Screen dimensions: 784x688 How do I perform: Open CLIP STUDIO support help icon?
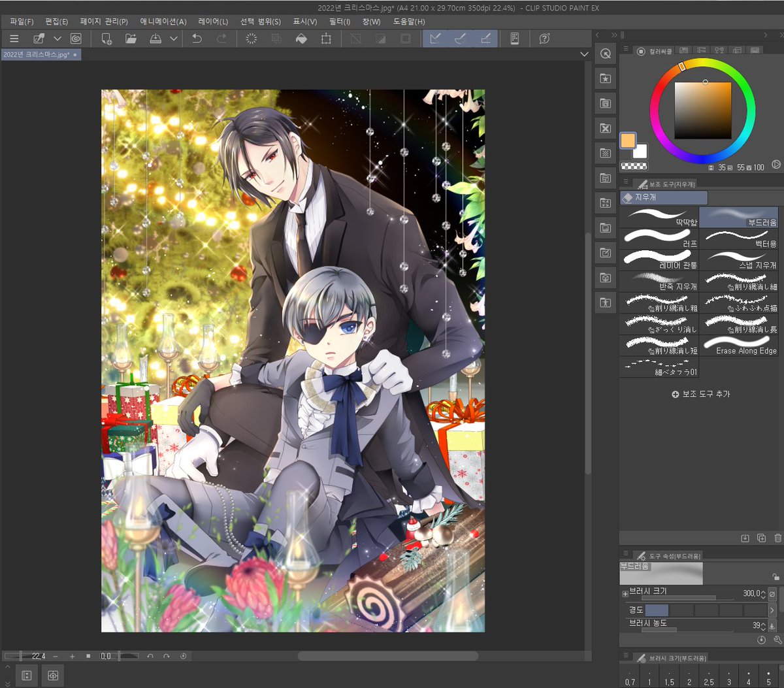click(x=544, y=39)
